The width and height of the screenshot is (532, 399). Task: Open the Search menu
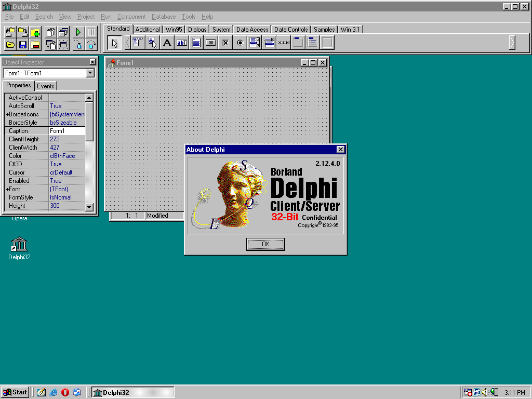click(x=44, y=17)
